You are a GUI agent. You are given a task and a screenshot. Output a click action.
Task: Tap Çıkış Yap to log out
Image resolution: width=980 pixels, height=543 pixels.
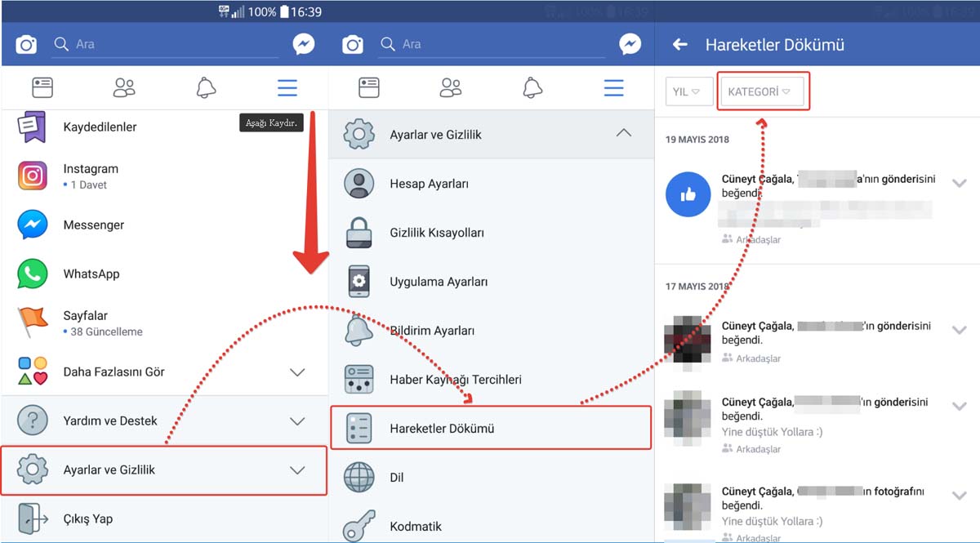point(87,519)
